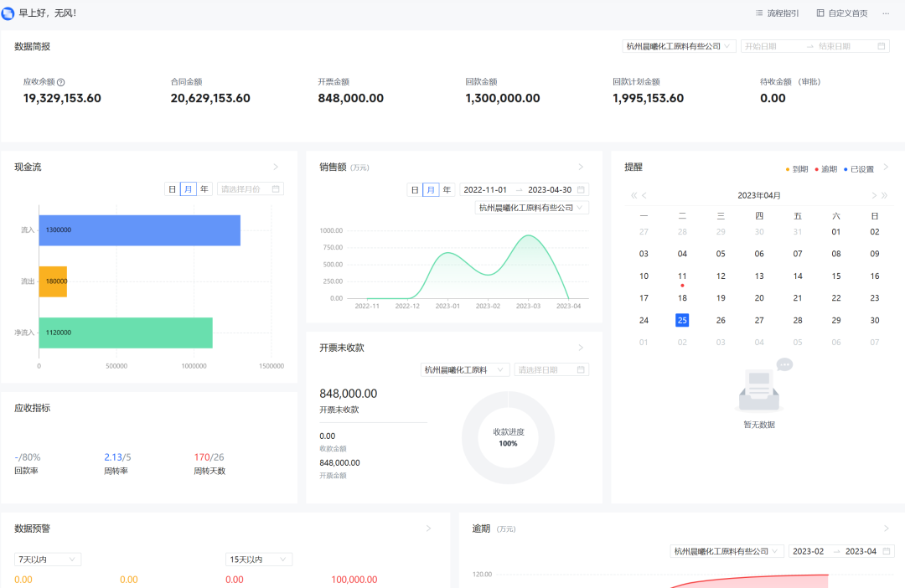Viewport: 905px width, 588px height.
Task: Click calendar icon in 数据简报 date range
Action: point(882,46)
